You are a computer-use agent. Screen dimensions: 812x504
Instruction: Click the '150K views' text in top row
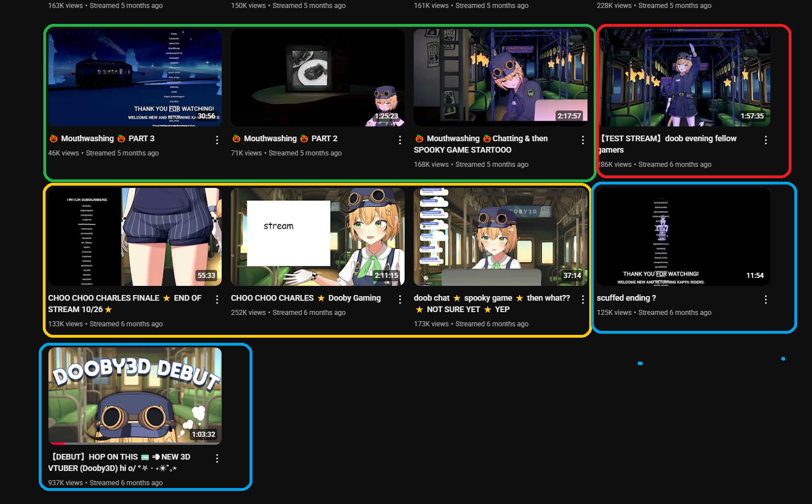click(x=248, y=6)
